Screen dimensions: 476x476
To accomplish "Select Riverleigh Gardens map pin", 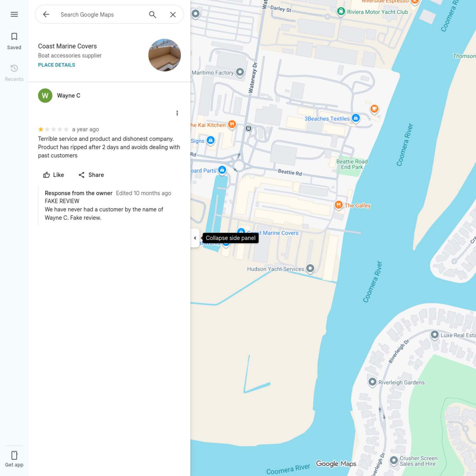I will [x=373, y=382].
